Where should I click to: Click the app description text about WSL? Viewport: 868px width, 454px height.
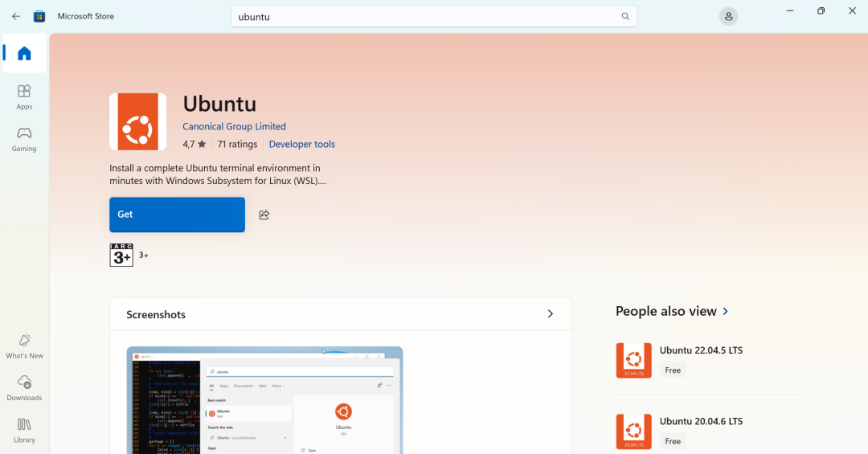(x=218, y=174)
